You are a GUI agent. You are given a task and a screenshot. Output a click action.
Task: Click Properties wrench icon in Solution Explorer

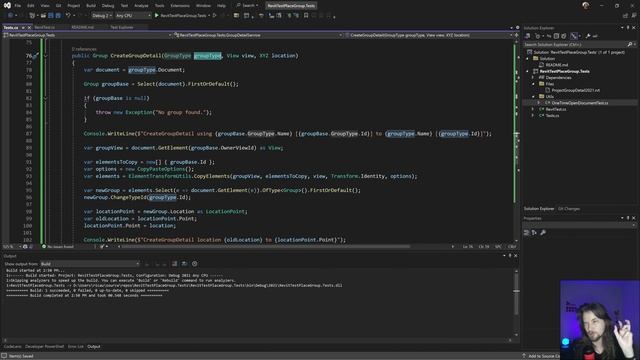click(x=588, y=36)
